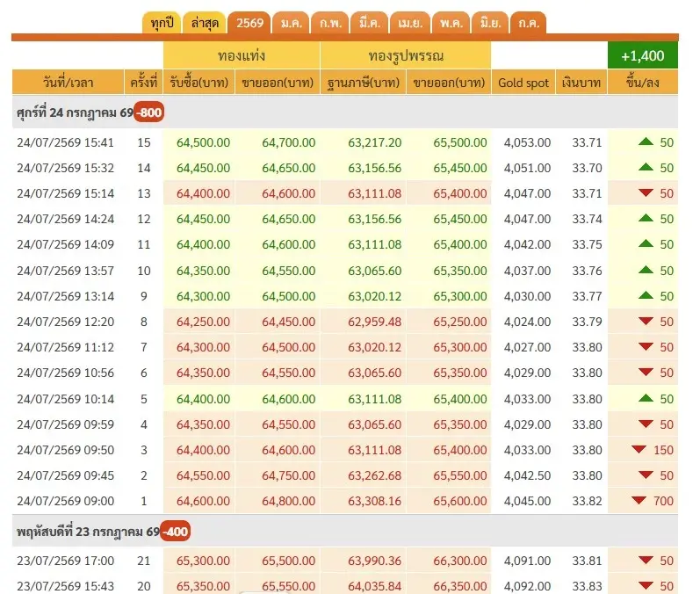Click the red down arrow beside 700

coord(639,500)
